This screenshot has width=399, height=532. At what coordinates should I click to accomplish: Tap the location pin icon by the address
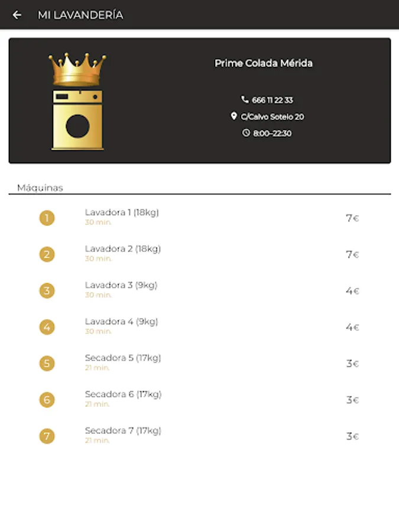click(234, 116)
